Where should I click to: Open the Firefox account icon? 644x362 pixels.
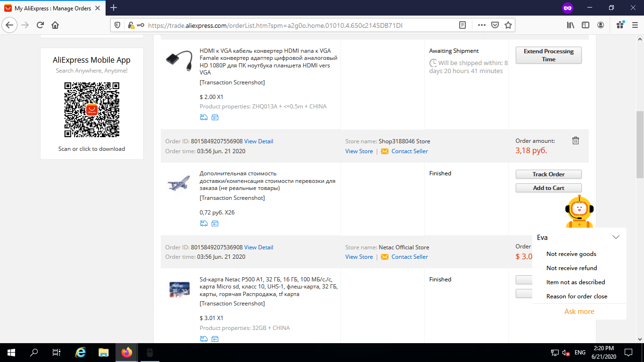pyautogui.click(x=601, y=25)
